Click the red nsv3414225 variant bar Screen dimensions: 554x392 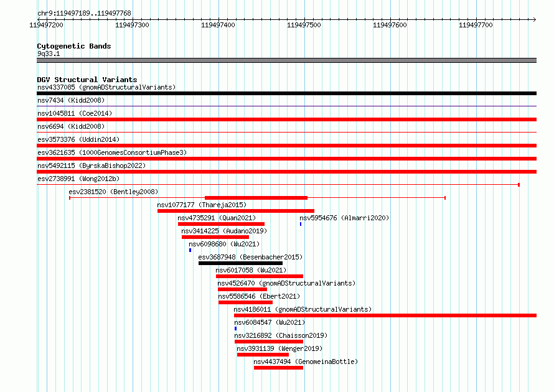(215, 237)
